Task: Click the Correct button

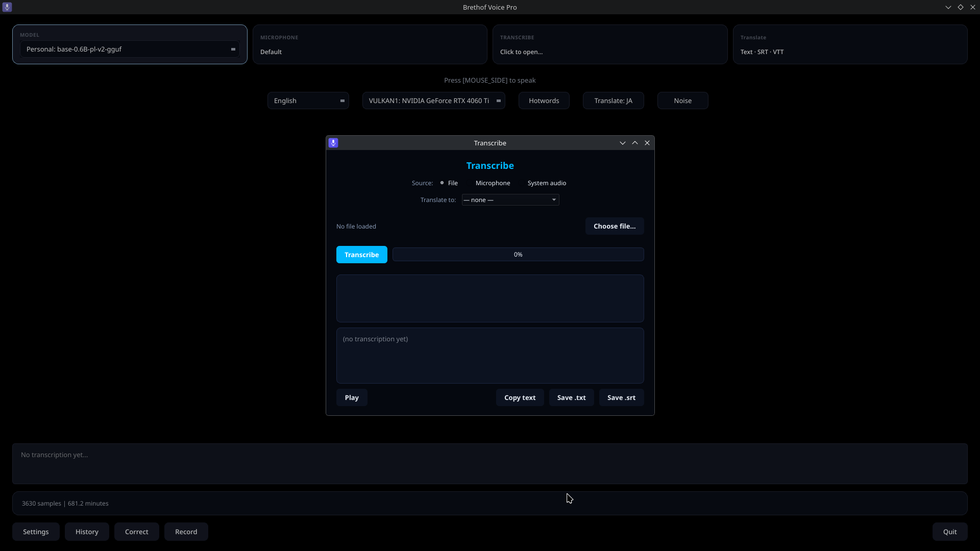Action: 137,532
